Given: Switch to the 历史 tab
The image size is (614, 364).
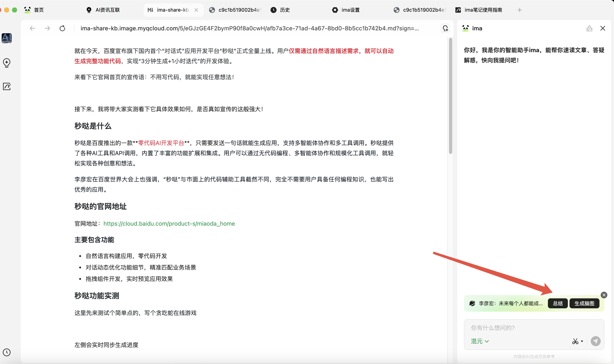Looking at the screenshot, I should pos(280,10).
